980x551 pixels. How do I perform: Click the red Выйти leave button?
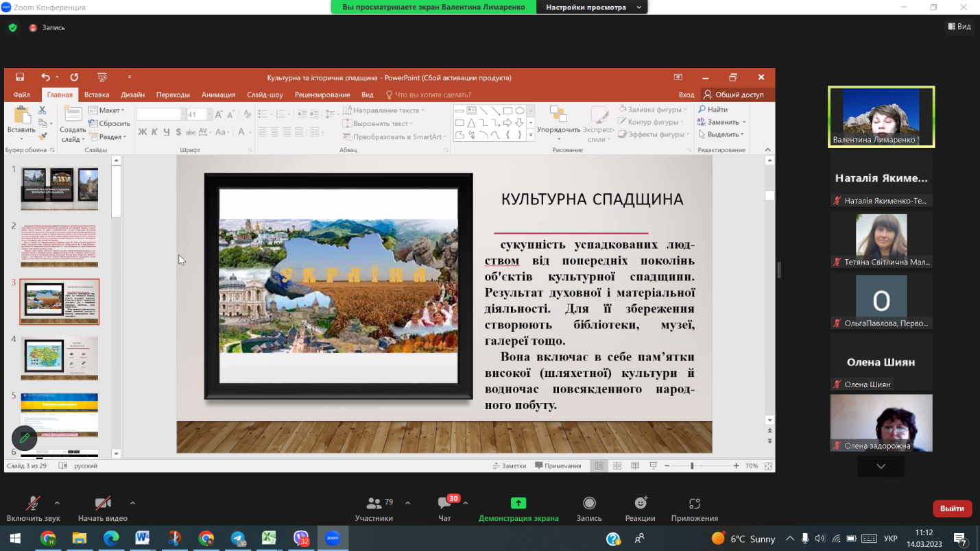[952, 509]
